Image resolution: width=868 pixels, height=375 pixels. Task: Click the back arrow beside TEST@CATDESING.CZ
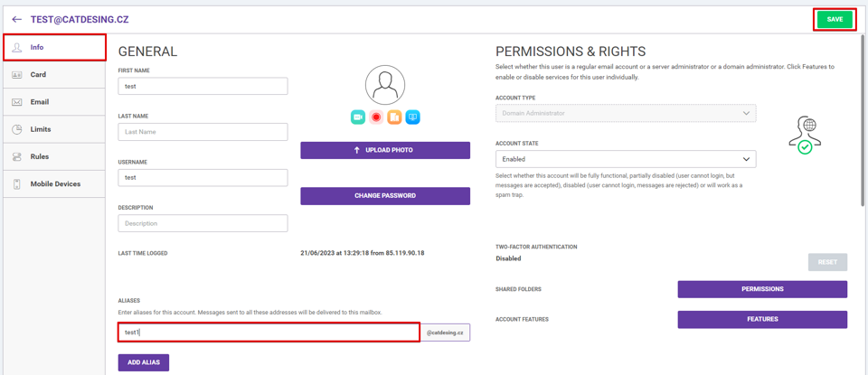point(16,19)
